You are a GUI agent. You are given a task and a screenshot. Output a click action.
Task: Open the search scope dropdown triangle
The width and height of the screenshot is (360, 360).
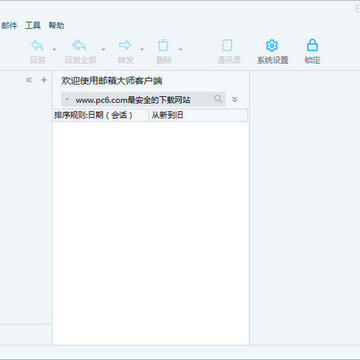click(x=67, y=99)
